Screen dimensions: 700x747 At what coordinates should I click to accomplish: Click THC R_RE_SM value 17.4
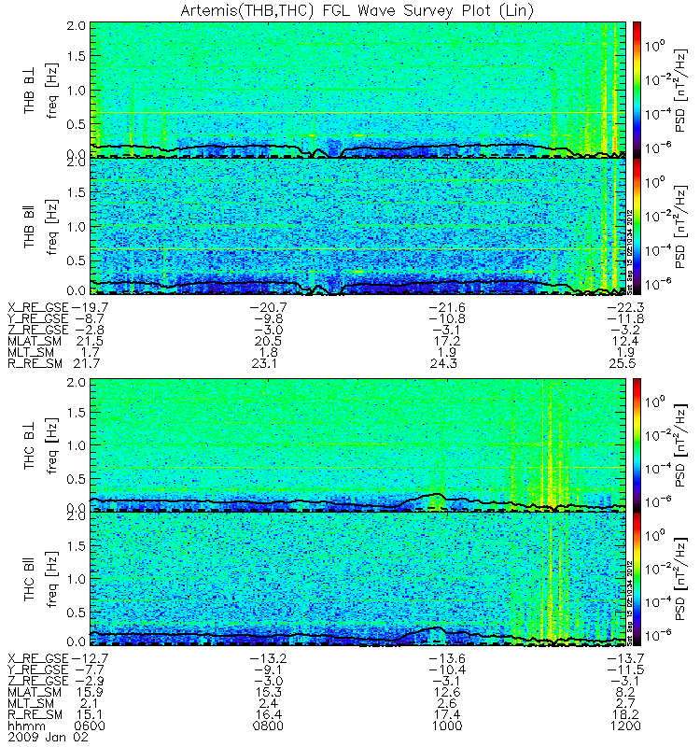pyautogui.click(x=447, y=714)
